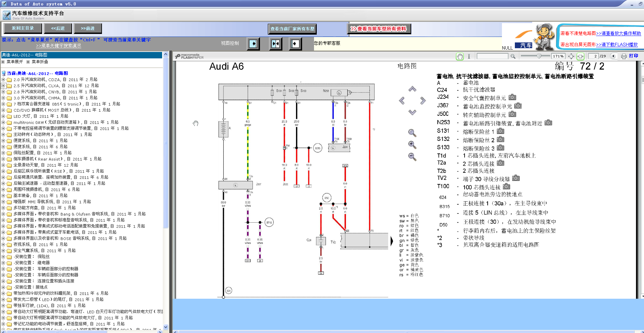Pan diagram down with the down chevron
The height and width of the screenshot is (333, 644).
point(412,112)
